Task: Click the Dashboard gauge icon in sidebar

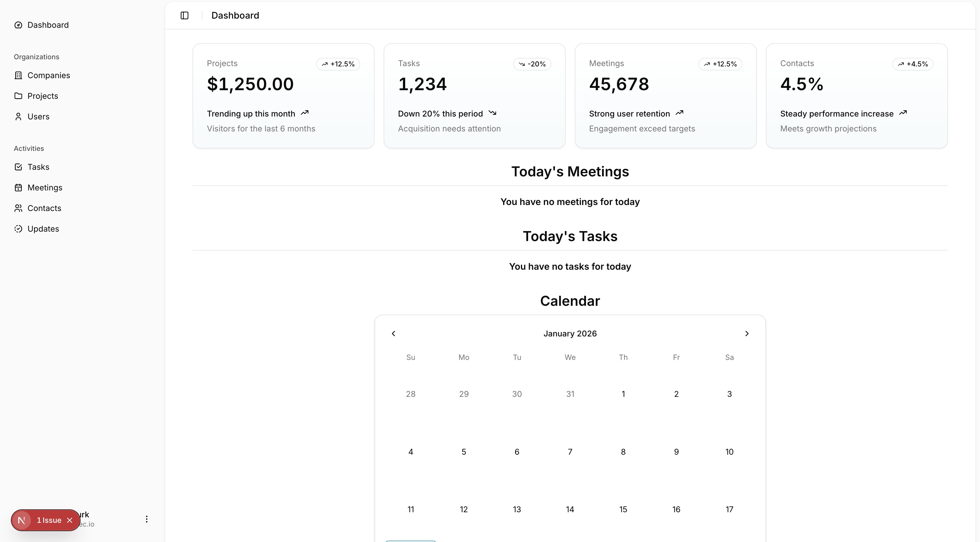Action: (18, 25)
